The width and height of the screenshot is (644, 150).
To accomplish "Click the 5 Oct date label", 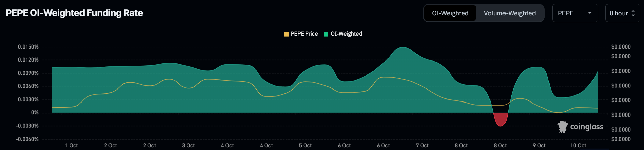I will point(305,145).
